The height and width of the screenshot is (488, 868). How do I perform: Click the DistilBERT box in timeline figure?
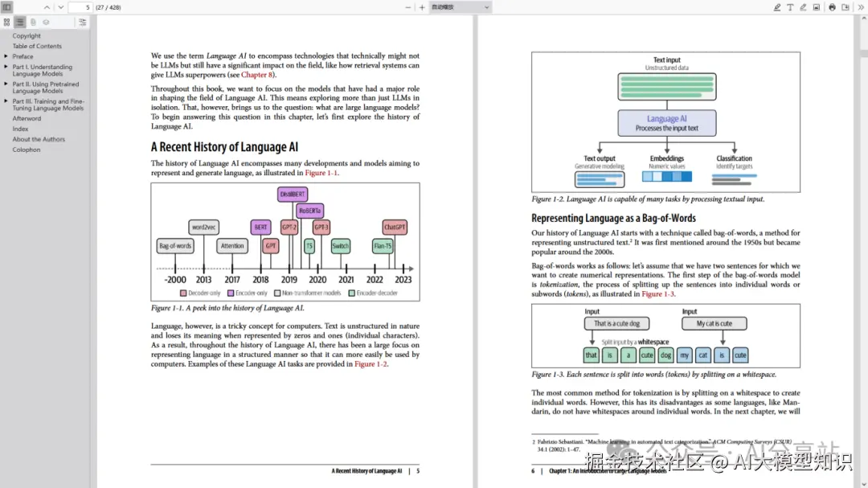pos(293,195)
